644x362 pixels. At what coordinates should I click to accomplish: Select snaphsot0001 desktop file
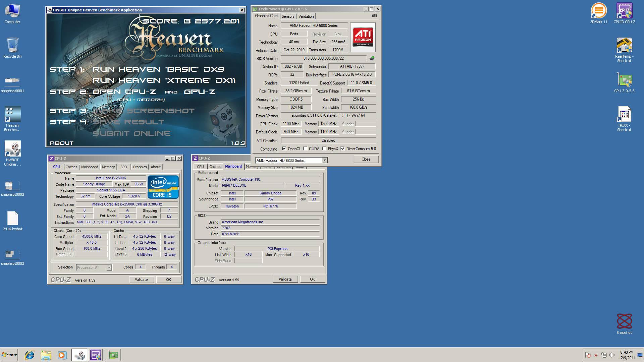[12, 84]
